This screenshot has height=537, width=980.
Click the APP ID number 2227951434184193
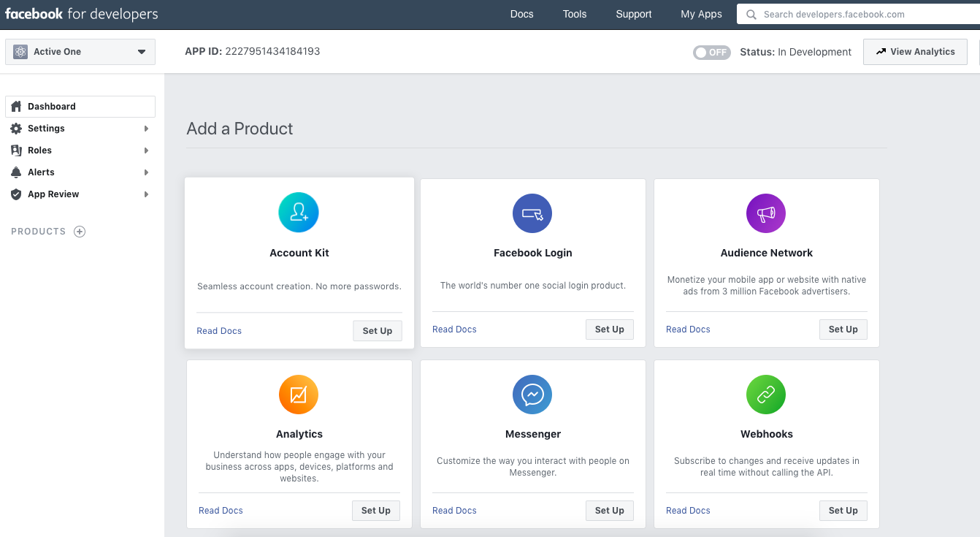pyautogui.click(x=272, y=52)
